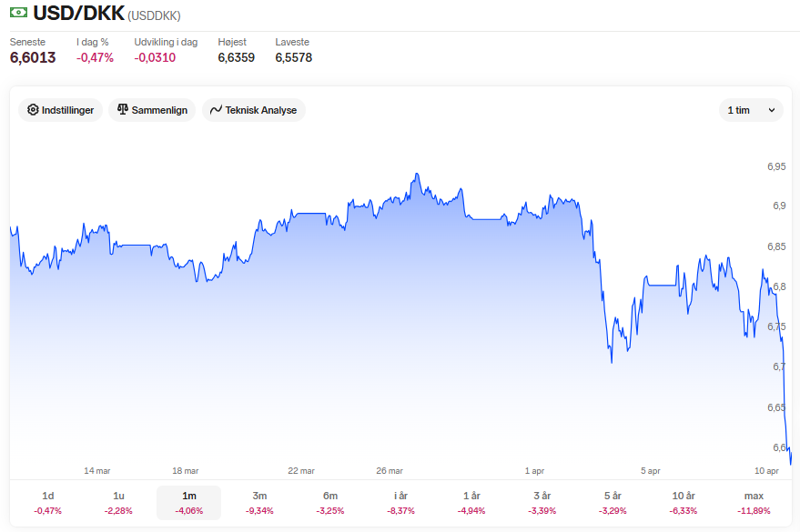Switch to the 3m period tab
Screen dimensions: 800x532
point(259,502)
